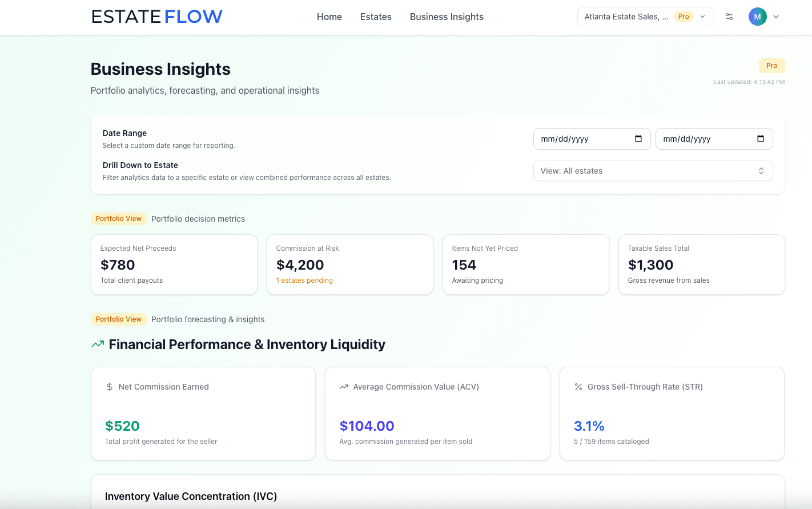
Task: Click the Pro badge below the header
Action: 771,66
